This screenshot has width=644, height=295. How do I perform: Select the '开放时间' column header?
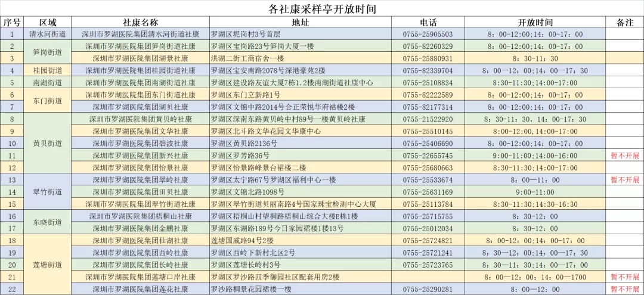[x=535, y=23]
